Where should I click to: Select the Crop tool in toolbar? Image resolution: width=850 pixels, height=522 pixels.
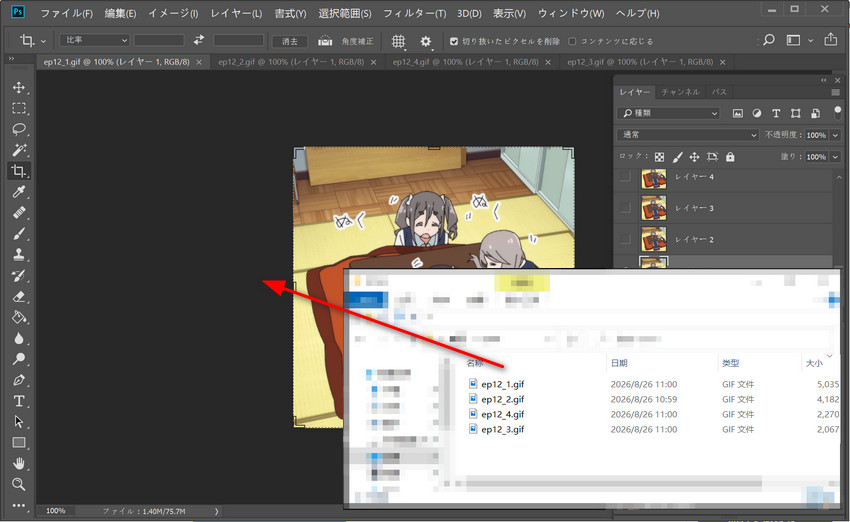coord(19,171)
